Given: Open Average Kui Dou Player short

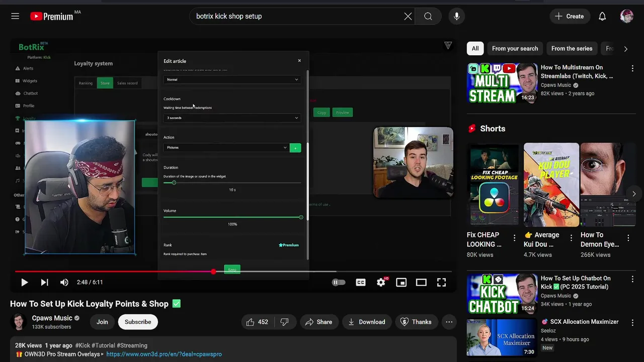Looking at the screenshot, I should 551,185.
